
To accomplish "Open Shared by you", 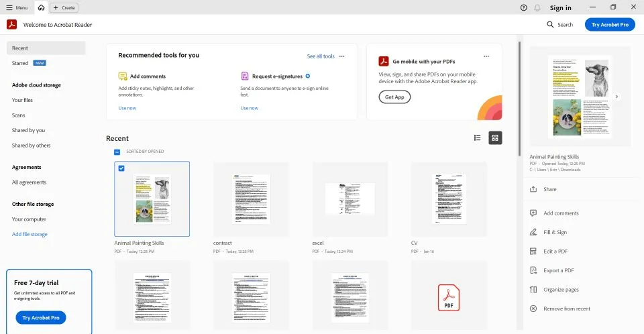I will (28, 130).
